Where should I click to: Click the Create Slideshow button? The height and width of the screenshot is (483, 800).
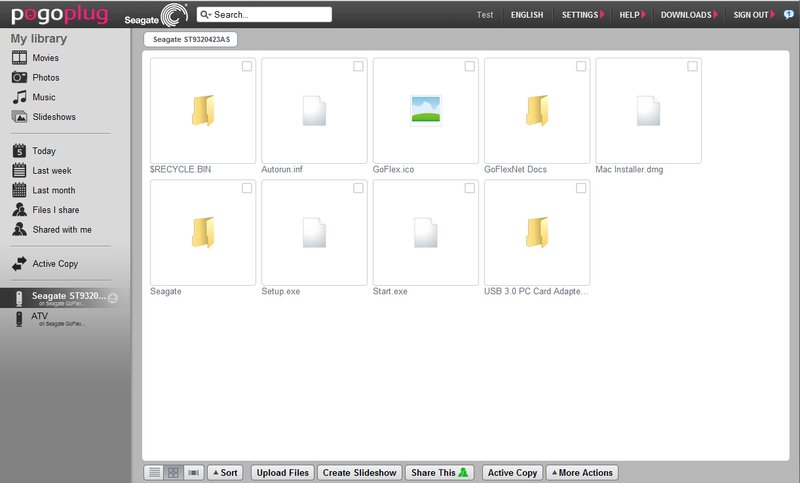pos(360,472)
